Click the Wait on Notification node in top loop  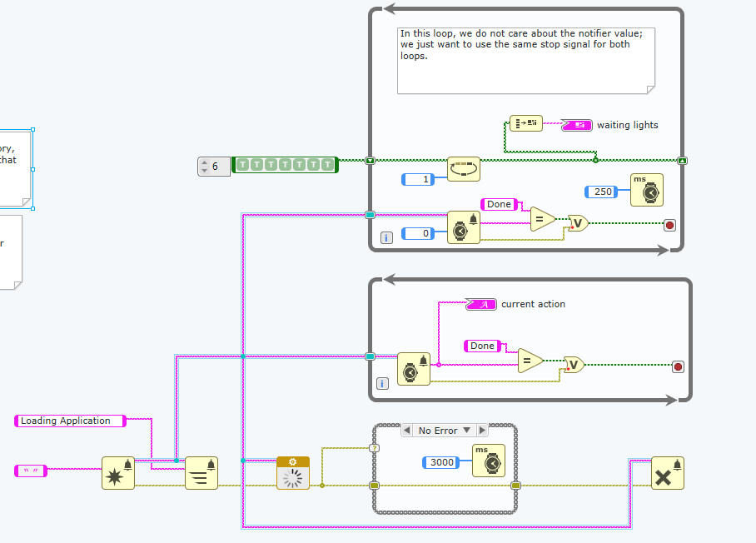click(x=463, y=227)
